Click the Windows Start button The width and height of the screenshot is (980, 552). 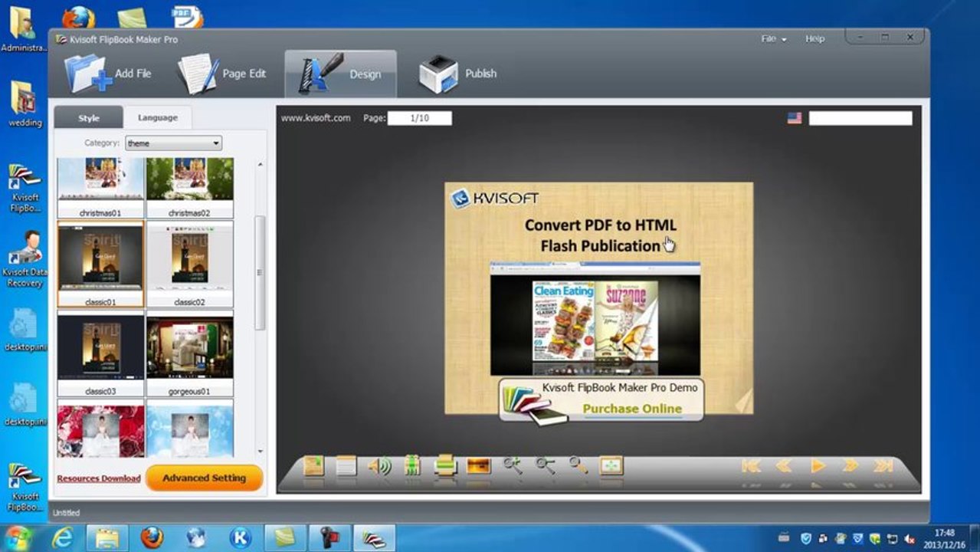(x=18, y=537)
